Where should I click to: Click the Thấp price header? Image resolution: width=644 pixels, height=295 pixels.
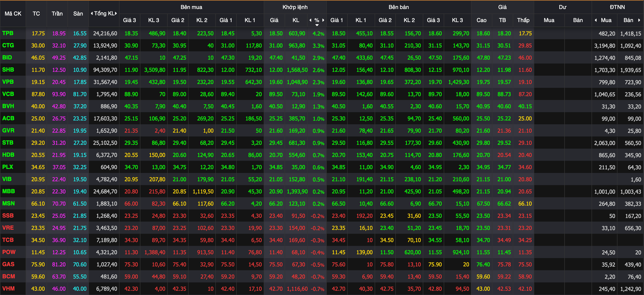523,20
